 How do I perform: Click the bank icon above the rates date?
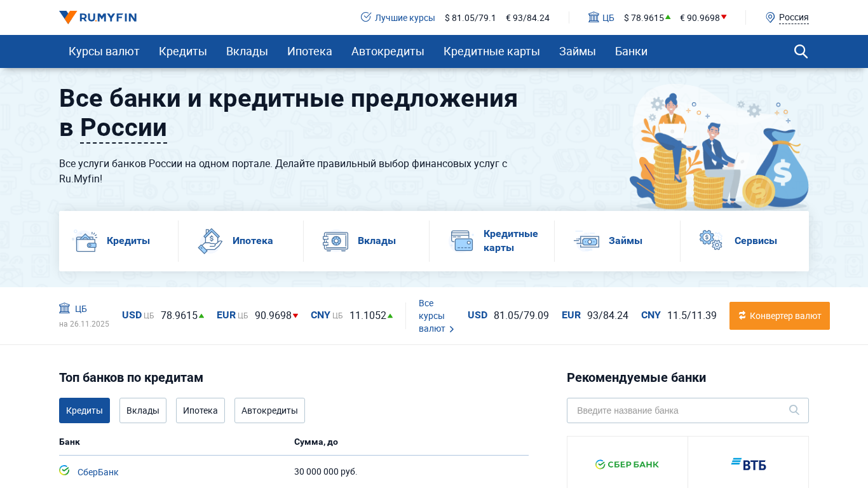[x=64, y=308]
